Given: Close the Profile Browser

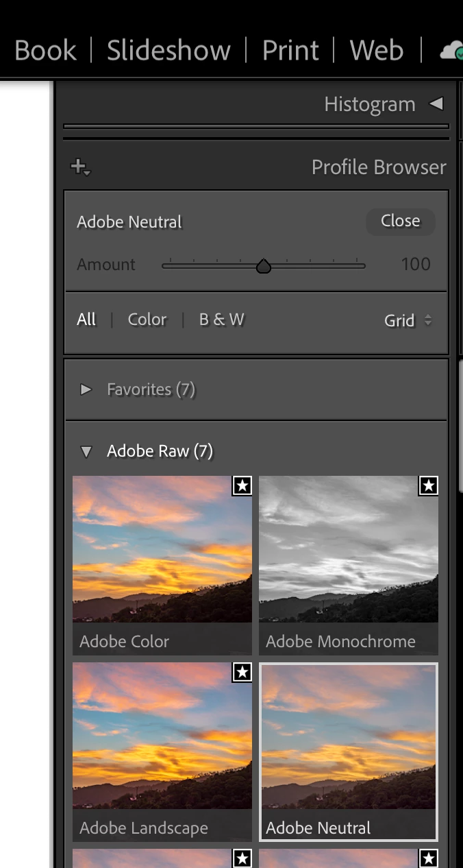Looking at the screenshot, I should 400,221.
